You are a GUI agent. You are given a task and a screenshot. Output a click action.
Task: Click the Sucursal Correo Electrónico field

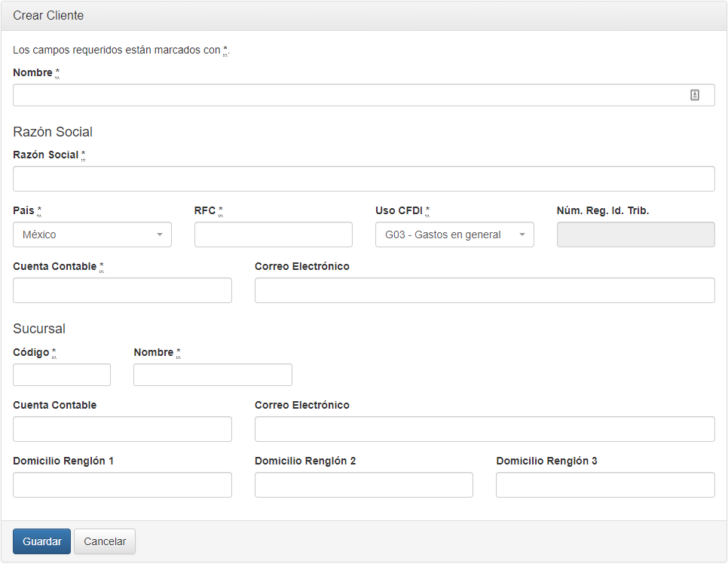pyautogui.click(x=484, y=429)
